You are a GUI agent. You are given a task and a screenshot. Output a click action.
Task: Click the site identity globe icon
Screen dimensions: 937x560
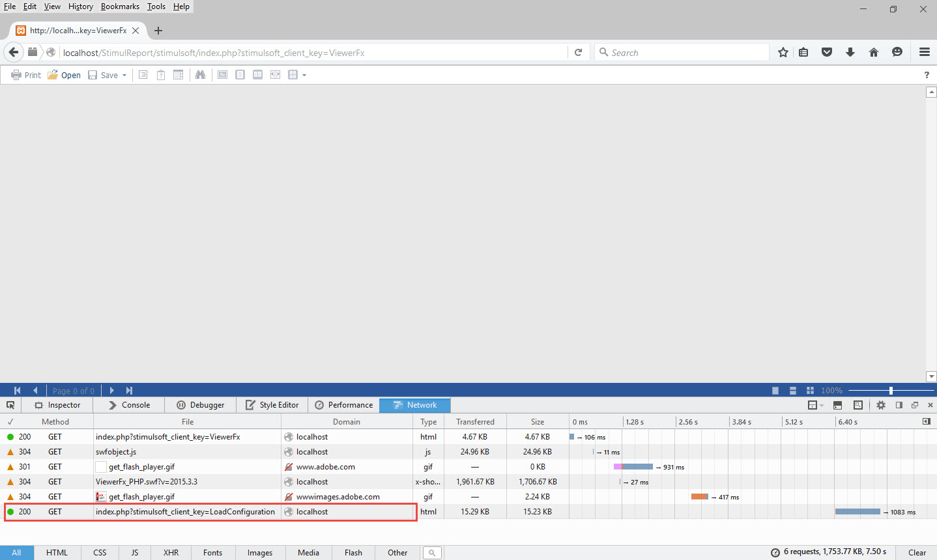pyautogui.click(x=51, y=52)
